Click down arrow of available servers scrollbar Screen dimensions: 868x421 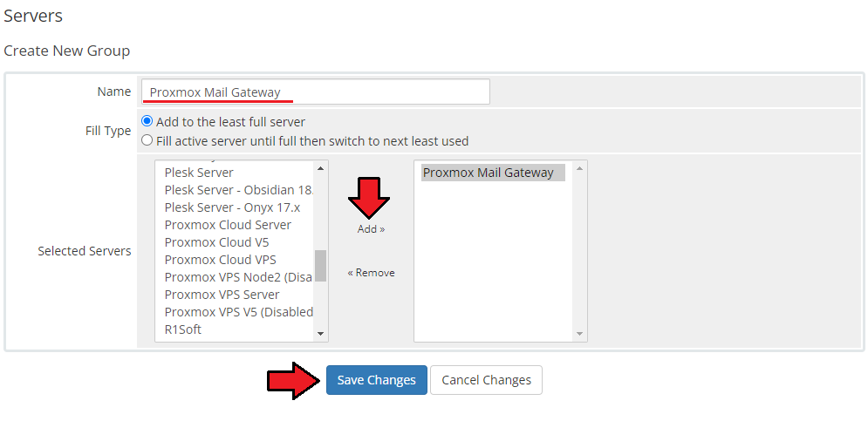tap(320, 334)
